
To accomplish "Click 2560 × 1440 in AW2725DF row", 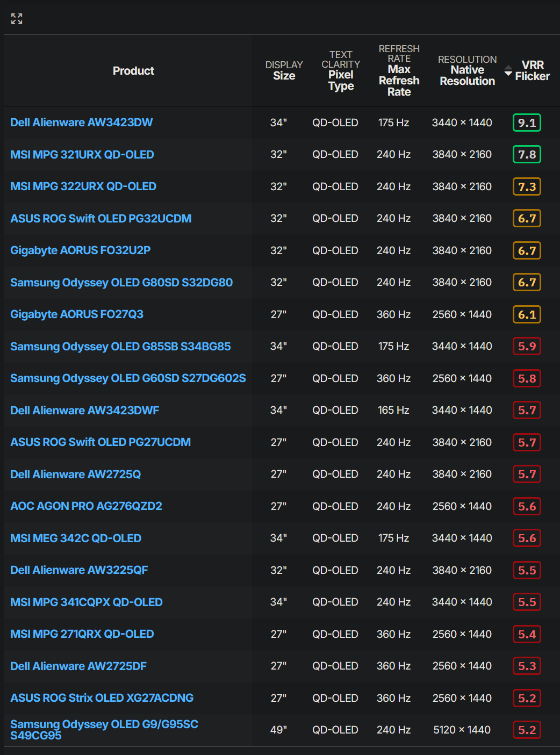I will pos(462,666).
